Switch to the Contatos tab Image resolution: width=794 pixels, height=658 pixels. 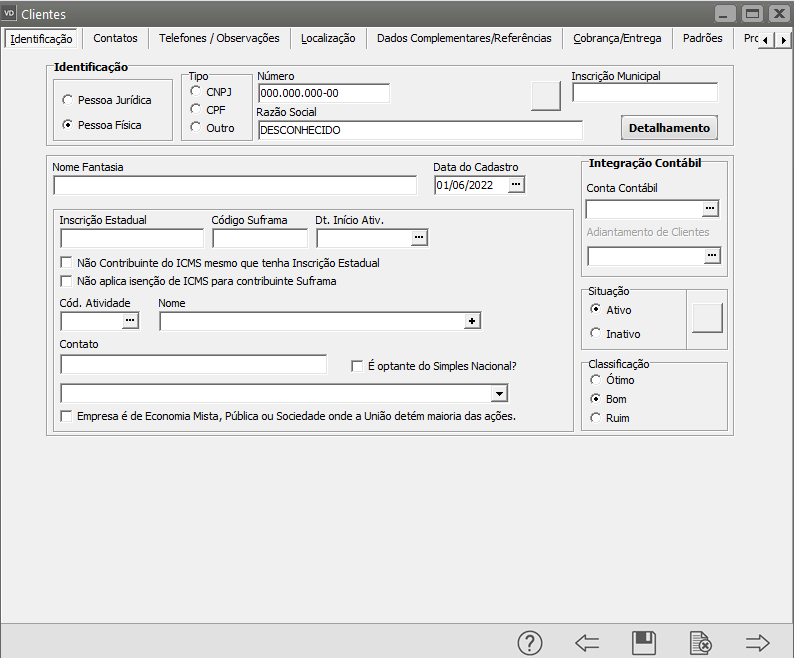(x=115, y=38)
